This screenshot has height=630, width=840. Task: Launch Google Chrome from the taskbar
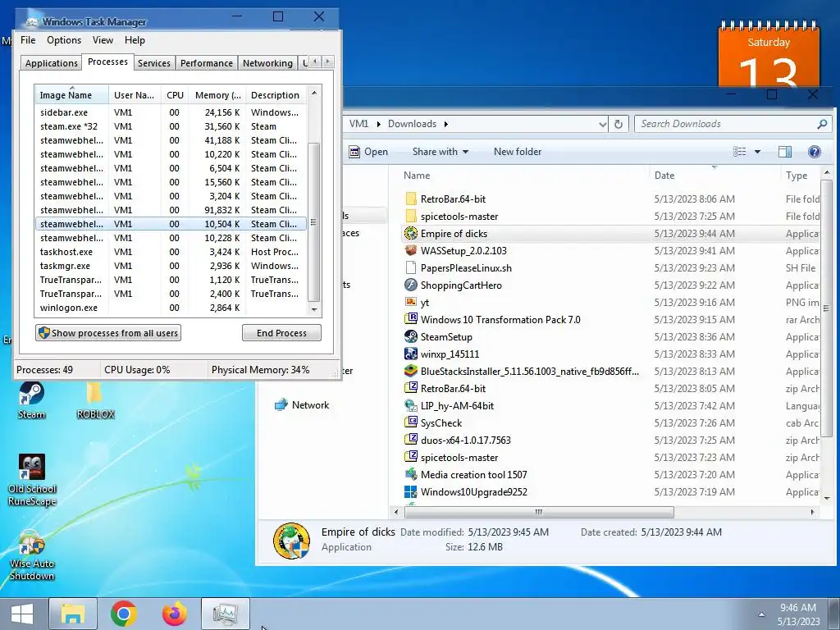(124, 614)
